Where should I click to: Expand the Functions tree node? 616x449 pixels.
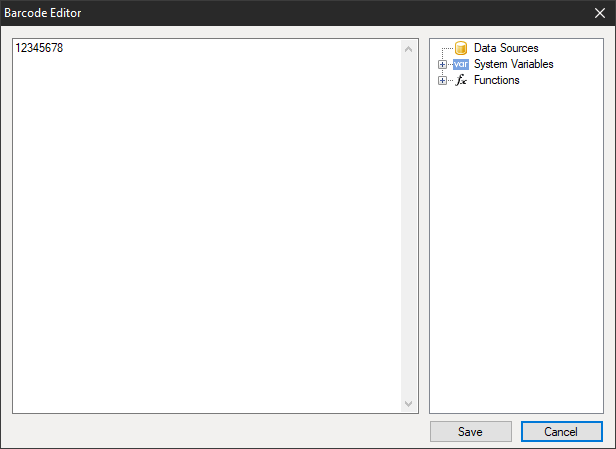442,80
